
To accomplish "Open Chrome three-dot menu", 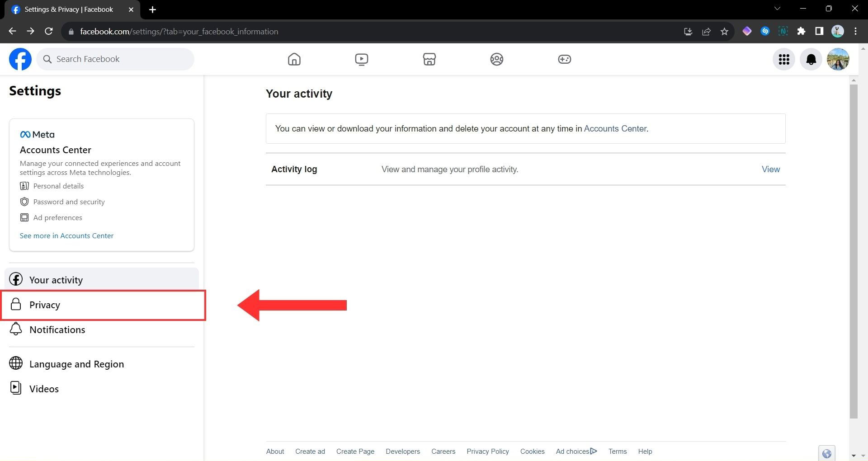I will tap(855, 31).
